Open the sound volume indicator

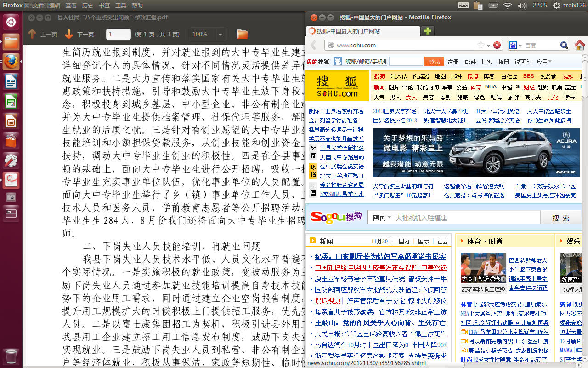(522, 6)
